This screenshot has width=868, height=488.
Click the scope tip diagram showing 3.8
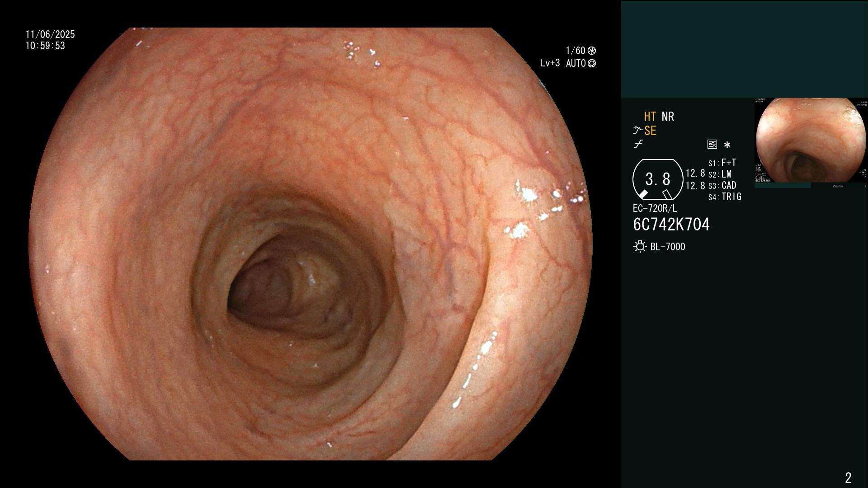658,179
